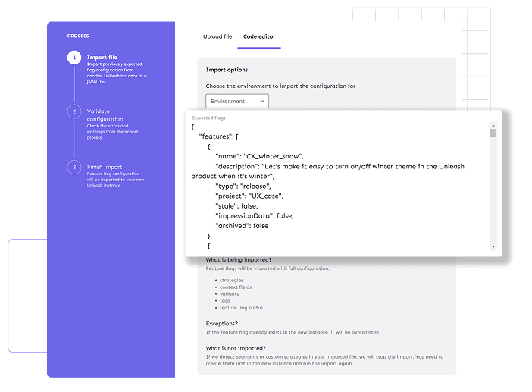Click the "What is being imported?" heading

click(239, 260)
